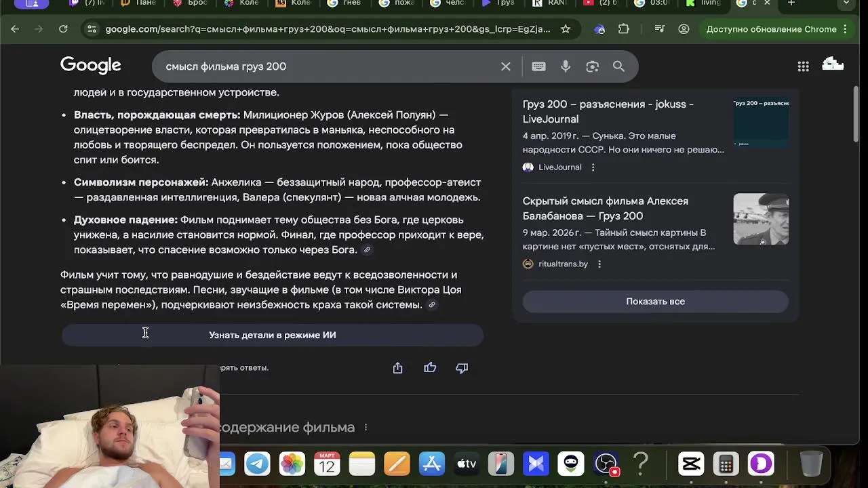Open options menu next to ritualtrans.by source
This screenshot has width=868, height=488.
point(599,264)
